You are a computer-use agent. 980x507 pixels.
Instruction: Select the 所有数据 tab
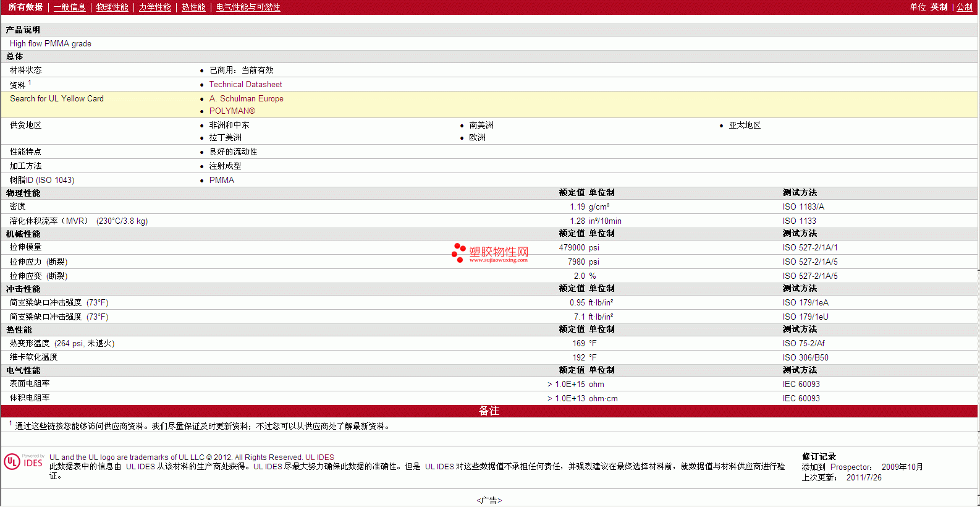25,7
